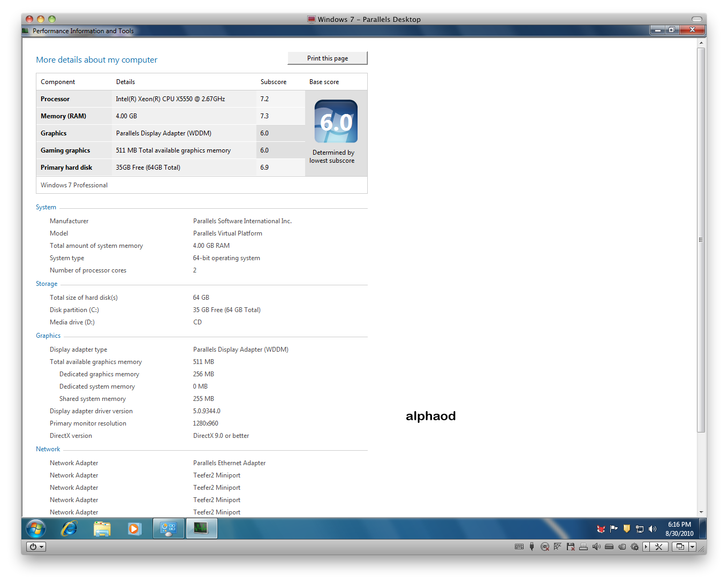Click the Storage section heading
This screenshot has width=728, height=584.
click(x=47, y=284)
